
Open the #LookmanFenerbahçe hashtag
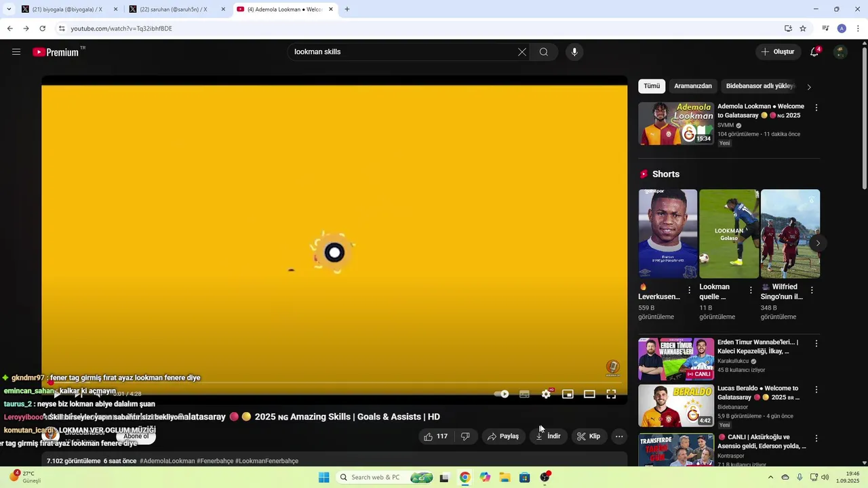(267, 461)
